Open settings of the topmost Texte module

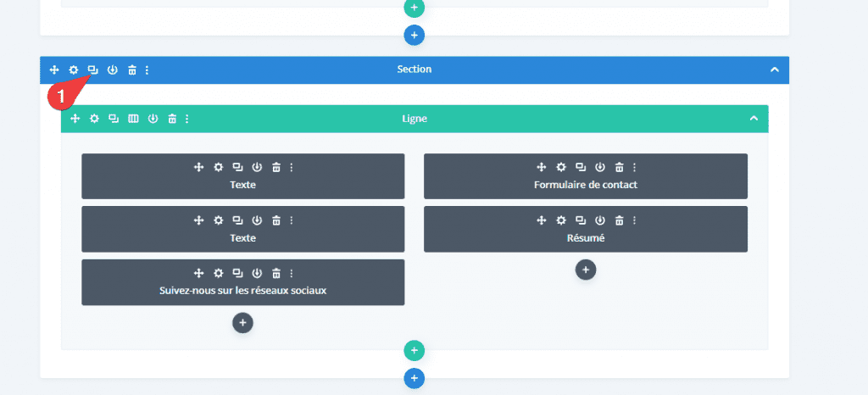pyautogui.click(x=218, y=167)
